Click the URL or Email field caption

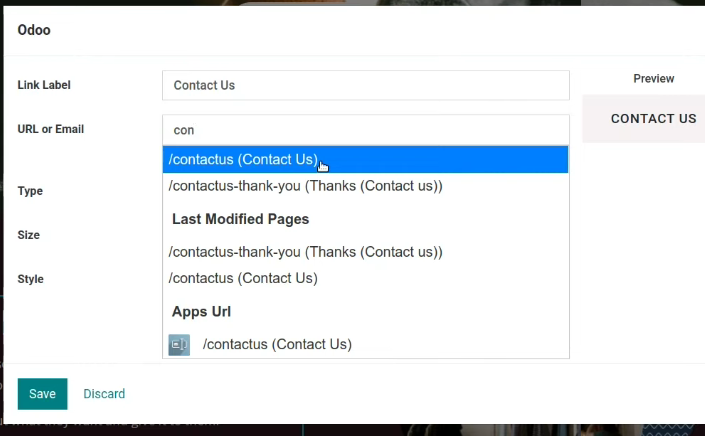[x=51, y=129]
